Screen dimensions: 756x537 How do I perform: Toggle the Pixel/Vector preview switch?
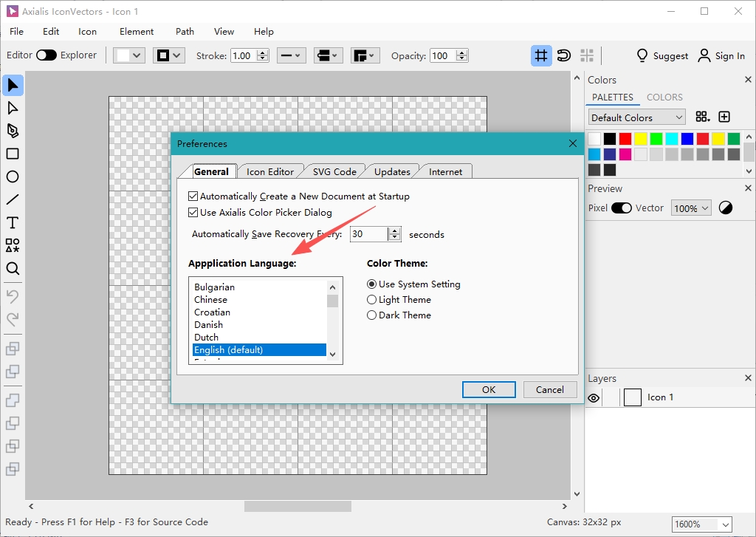(622, 208)
